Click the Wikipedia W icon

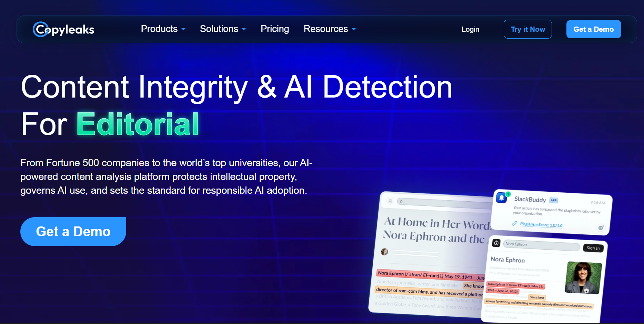click(496, 243)
